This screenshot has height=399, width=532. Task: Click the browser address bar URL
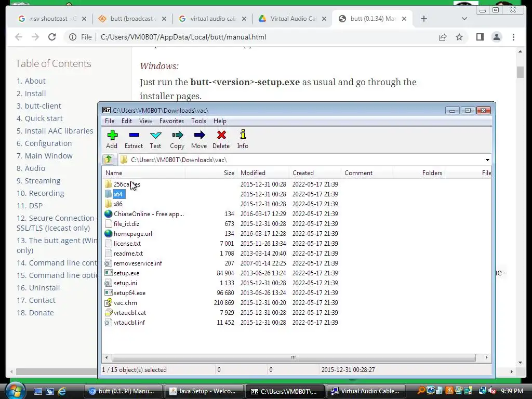[x=183, y=37]
